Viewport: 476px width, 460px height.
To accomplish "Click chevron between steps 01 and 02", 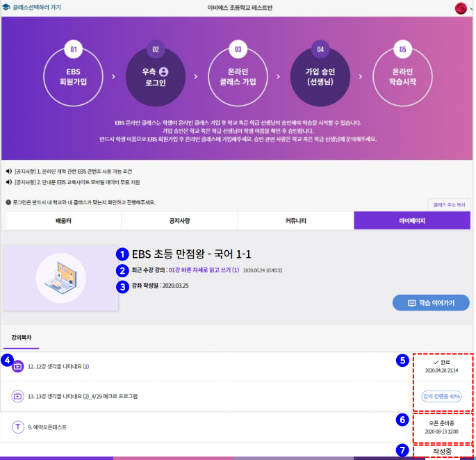I will pyautogui.click(x=113, y=76).
